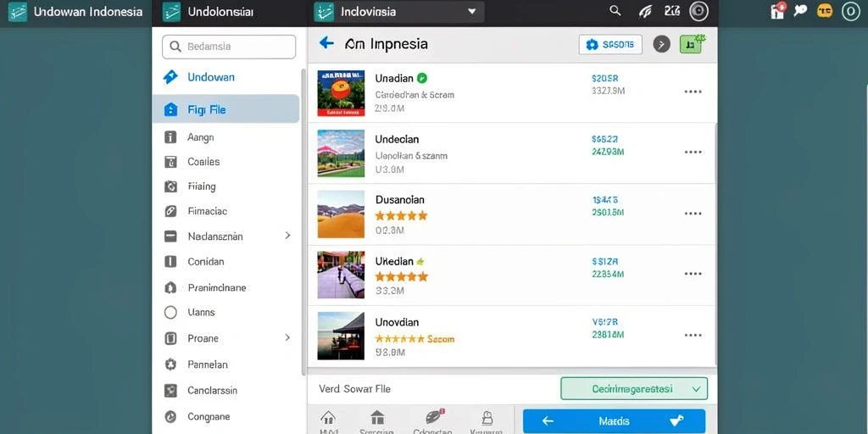868x434 pixels.
Task: Click the circular profile icon at far top right
Action: click(851, 11)
